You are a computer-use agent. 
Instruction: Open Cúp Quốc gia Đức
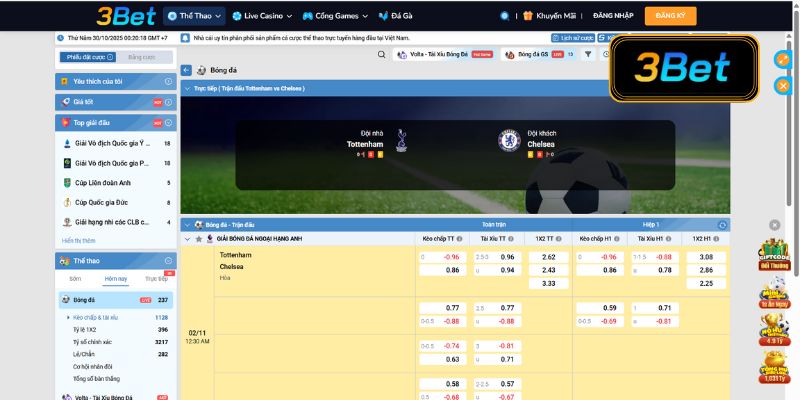[x=116, y=203]
